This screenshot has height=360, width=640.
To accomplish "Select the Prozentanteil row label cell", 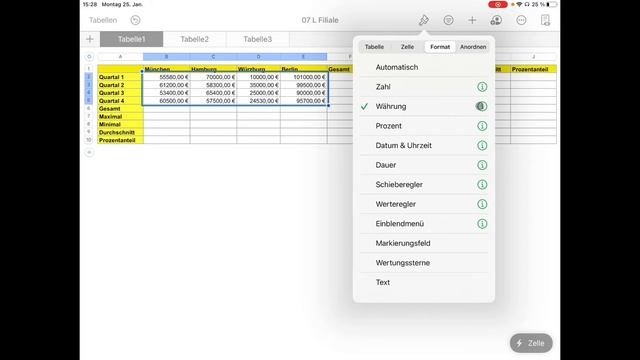I will [120, 140].
